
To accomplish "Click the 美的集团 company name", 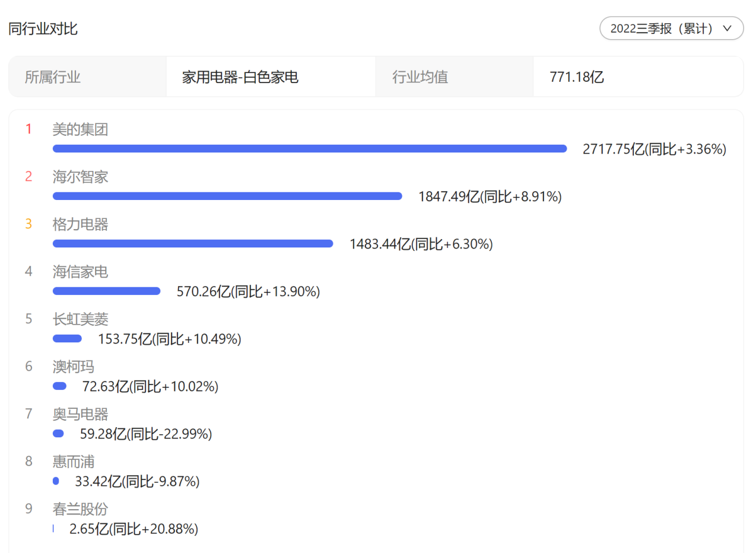I will [80, 129].
